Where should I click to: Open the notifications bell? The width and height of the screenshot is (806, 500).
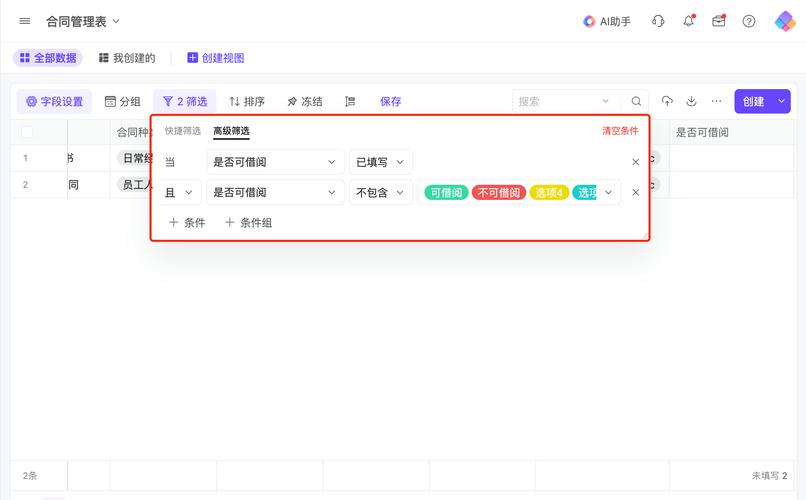[x=688, y=21]
